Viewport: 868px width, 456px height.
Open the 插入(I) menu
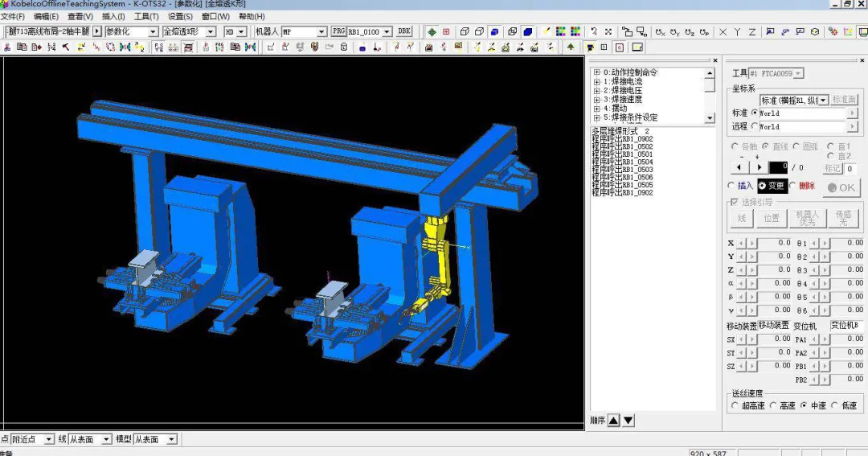(x=113, y=16)
